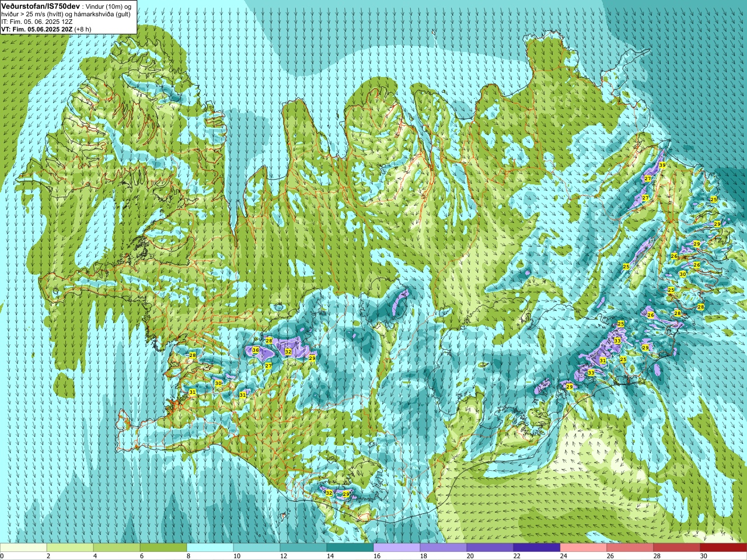Click the legend scale label 12
747x560 pixels.
(284, 556)
